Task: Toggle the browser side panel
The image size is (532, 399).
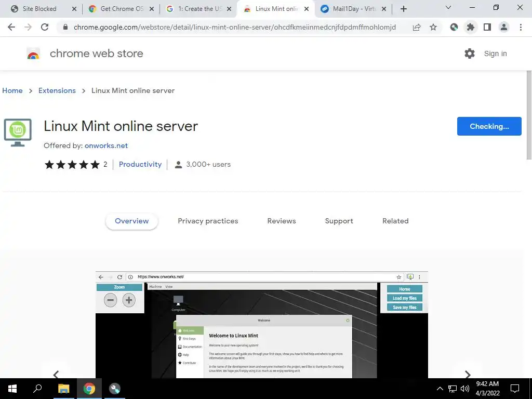Action: click(487, 27)
